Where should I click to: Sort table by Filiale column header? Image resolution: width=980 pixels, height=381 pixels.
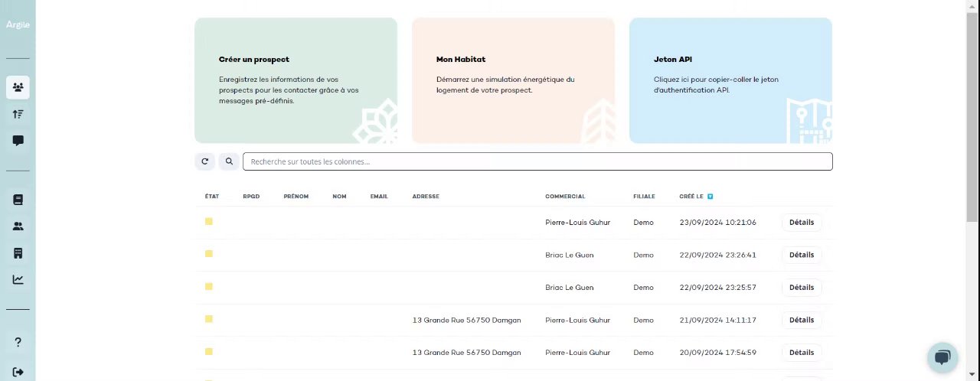(644, 197)
